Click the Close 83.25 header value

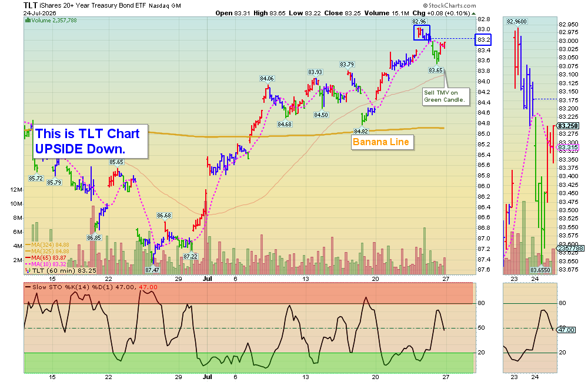[x=342, y=13]
